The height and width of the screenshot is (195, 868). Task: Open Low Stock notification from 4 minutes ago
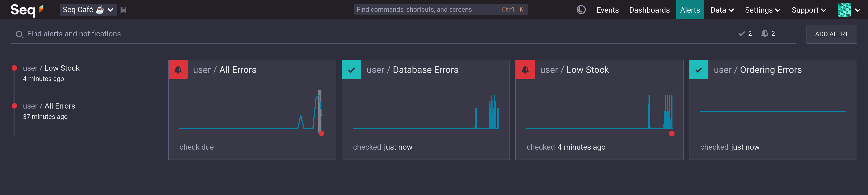click(51, 73)
